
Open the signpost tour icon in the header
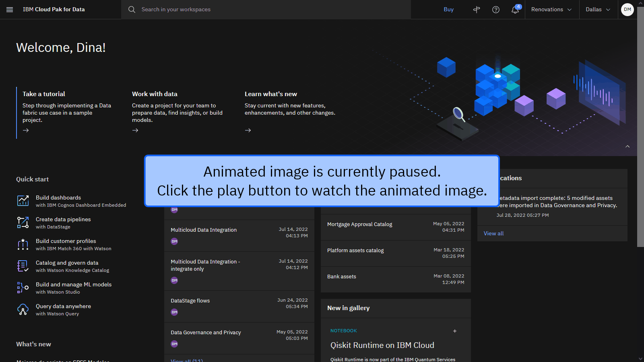[x=477, y=10]
